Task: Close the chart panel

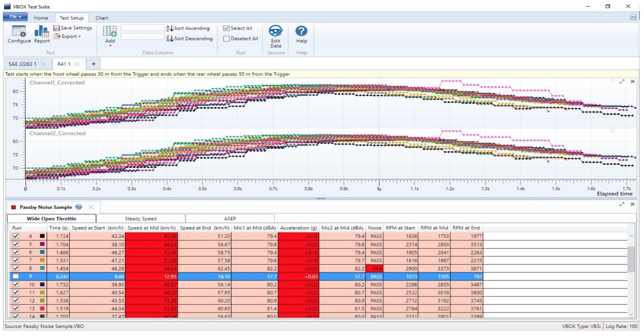Action: pos(633,81)
